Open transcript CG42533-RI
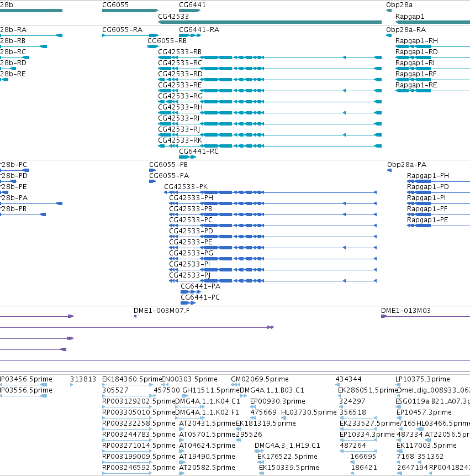Viewport: 470px width, 476px height. point(178,118)
